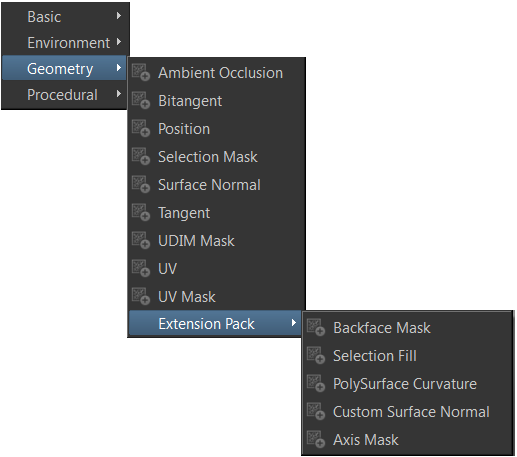
Task: Click the node icon beside Custom Surface Normal
Action: [x=316, y=411]
